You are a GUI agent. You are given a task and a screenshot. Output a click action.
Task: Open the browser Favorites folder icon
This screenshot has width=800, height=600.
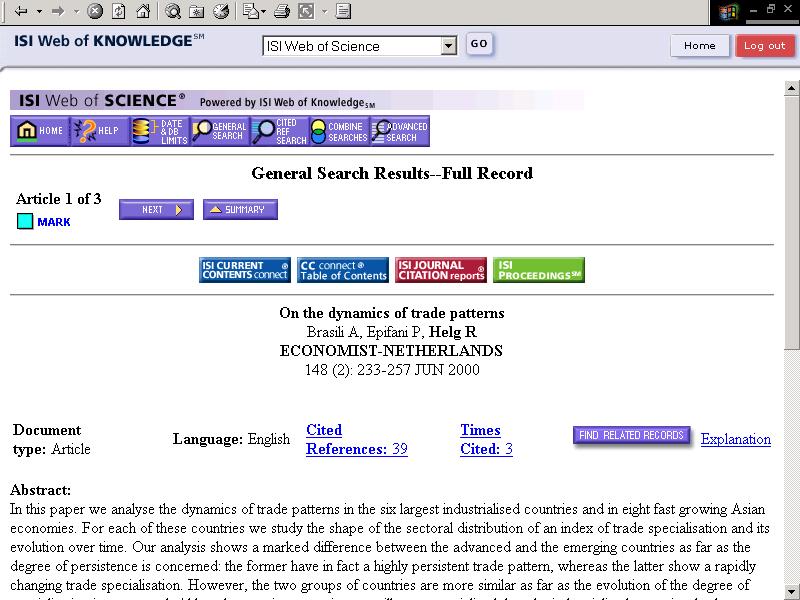pos(197,12)
